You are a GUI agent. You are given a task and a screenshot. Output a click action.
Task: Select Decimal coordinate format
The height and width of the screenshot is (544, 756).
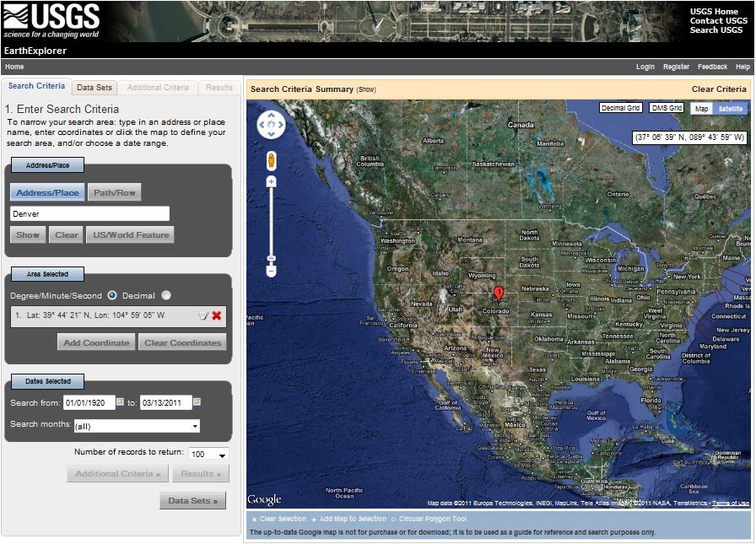166,295
